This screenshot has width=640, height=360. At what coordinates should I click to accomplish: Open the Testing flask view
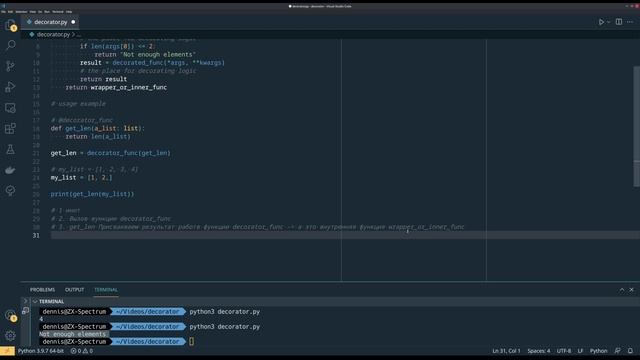(x=10, y=149)
